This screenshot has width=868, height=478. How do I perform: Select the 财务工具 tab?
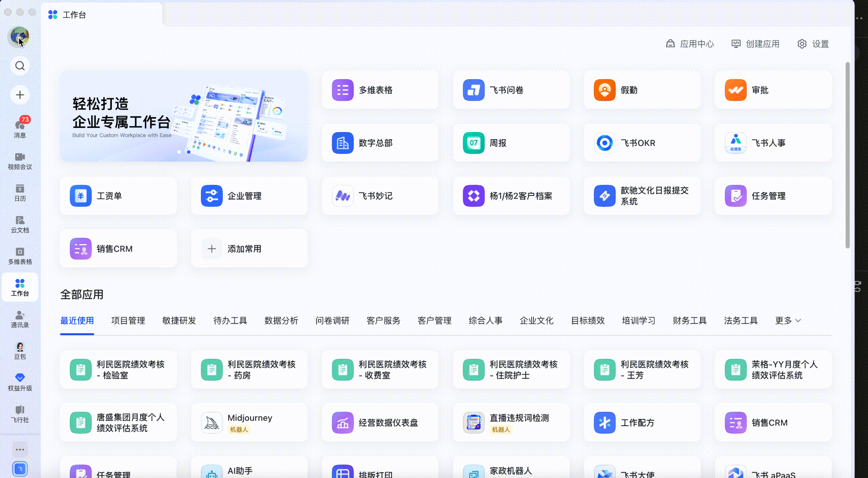point(689,320)
